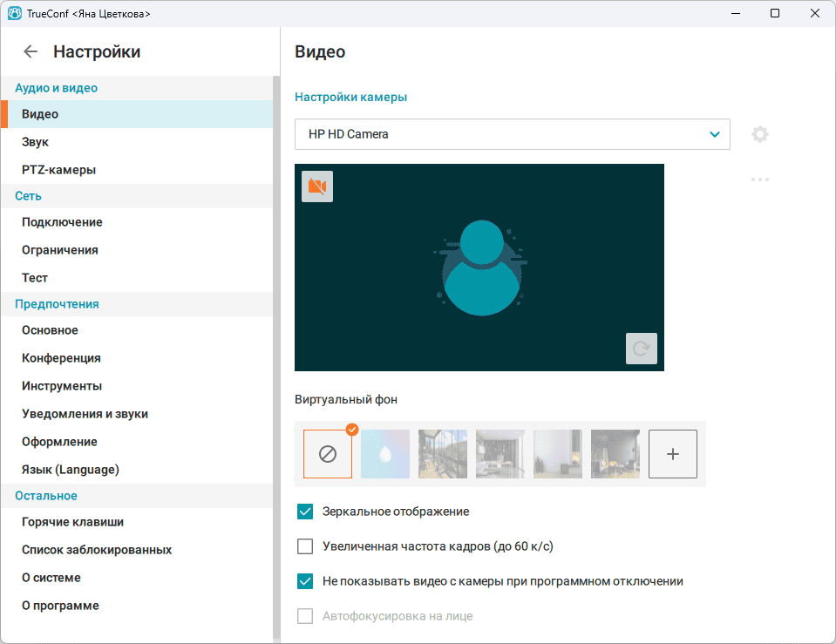836x644 pixels.
Task: Choose the grey lounge with yellow chairs background
Action: tap(615, 454)
